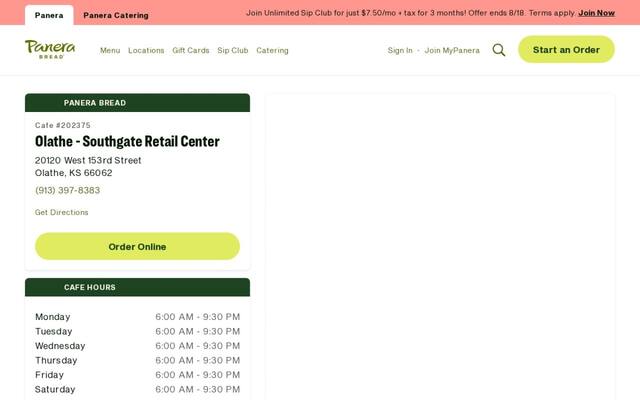
Task: Click the blank map area panel
Action: pos(440,247)
